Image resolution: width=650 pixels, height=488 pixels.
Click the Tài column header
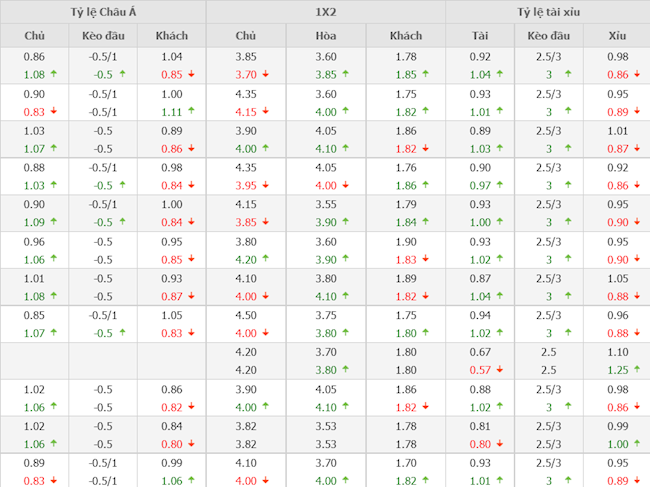click(x=481, y=36)
